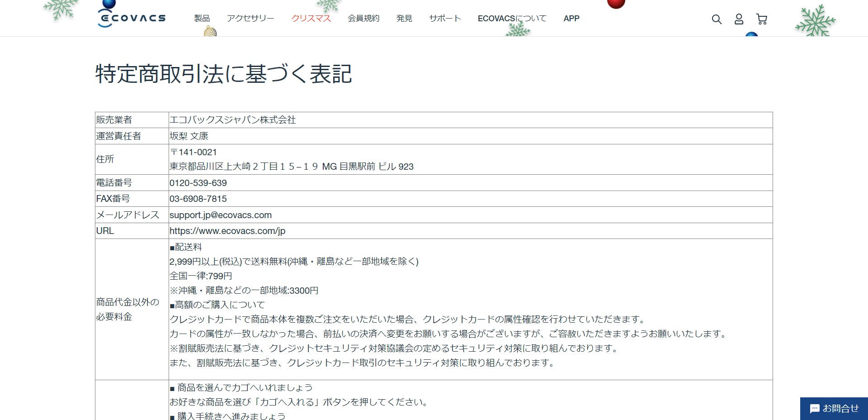Click the 2,999円以上 free shipping line
868x420 pixels.
294,262
